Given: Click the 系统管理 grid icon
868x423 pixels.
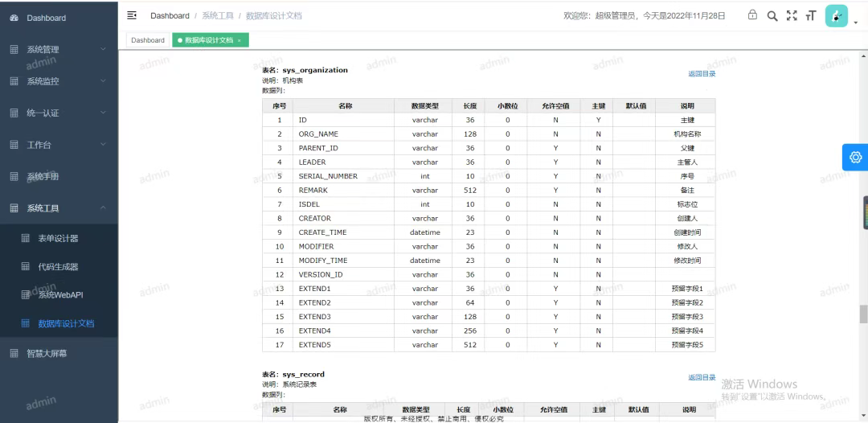Looking at the screenshot, I should pos(14,49).
